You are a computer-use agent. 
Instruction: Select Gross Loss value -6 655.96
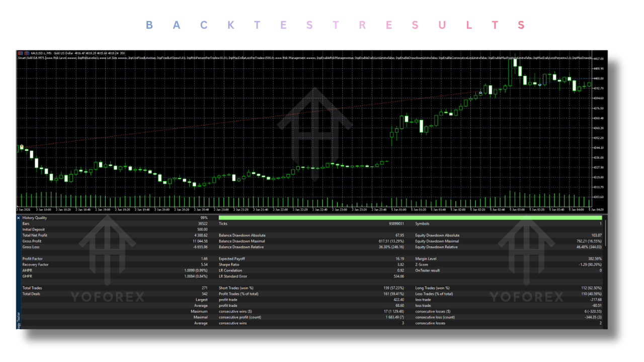coord(200,247)
